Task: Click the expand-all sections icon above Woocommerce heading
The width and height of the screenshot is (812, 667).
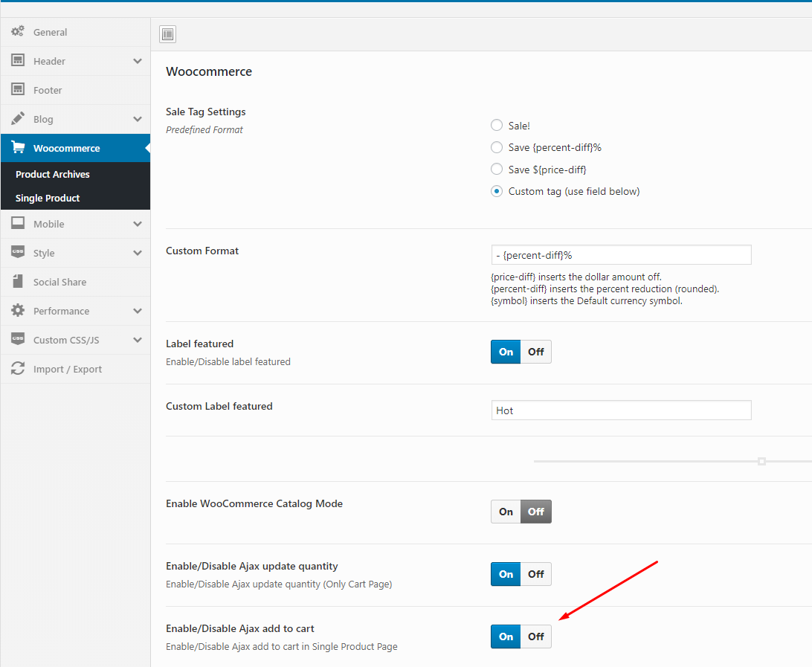Action: tap(168, 34)
